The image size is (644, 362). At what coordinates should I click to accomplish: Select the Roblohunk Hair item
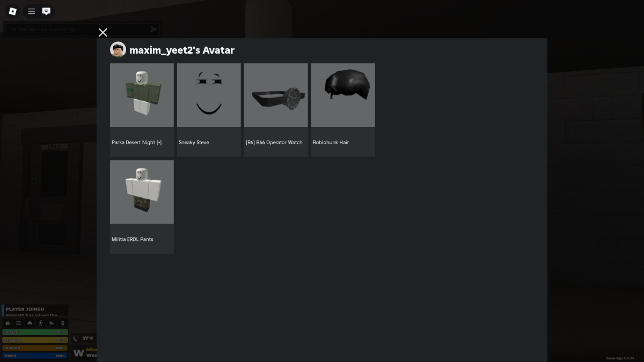coord(343,95)
